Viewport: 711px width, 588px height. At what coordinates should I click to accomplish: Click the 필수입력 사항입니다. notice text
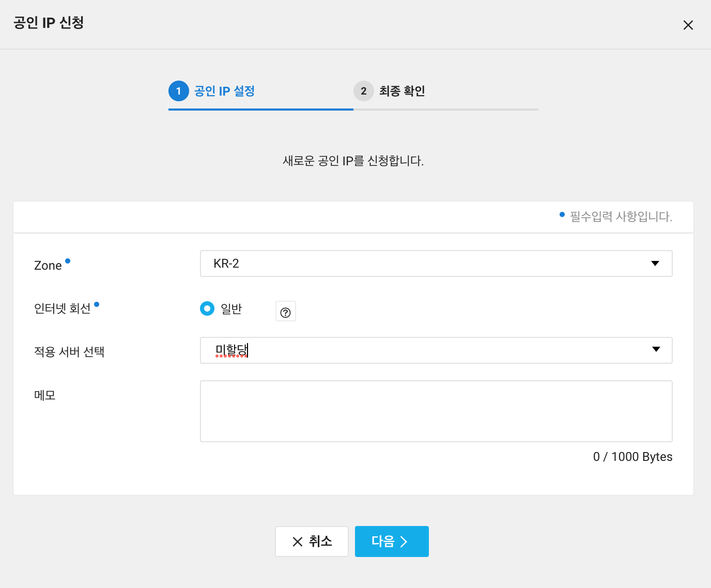click(621, 216)
